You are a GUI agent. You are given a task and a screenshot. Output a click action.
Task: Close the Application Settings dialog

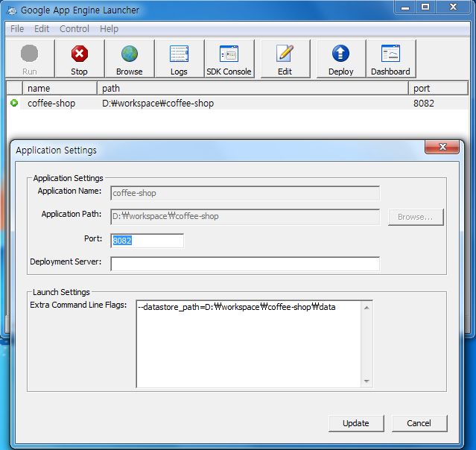(442, 147)
